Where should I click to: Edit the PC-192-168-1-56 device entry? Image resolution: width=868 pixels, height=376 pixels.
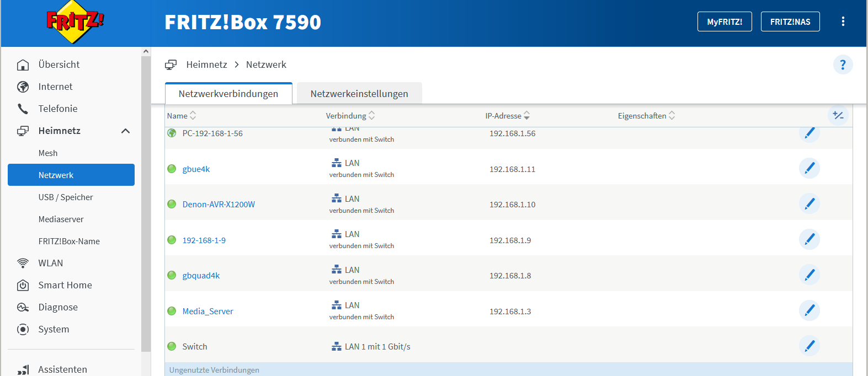click(x=810, y=133)
